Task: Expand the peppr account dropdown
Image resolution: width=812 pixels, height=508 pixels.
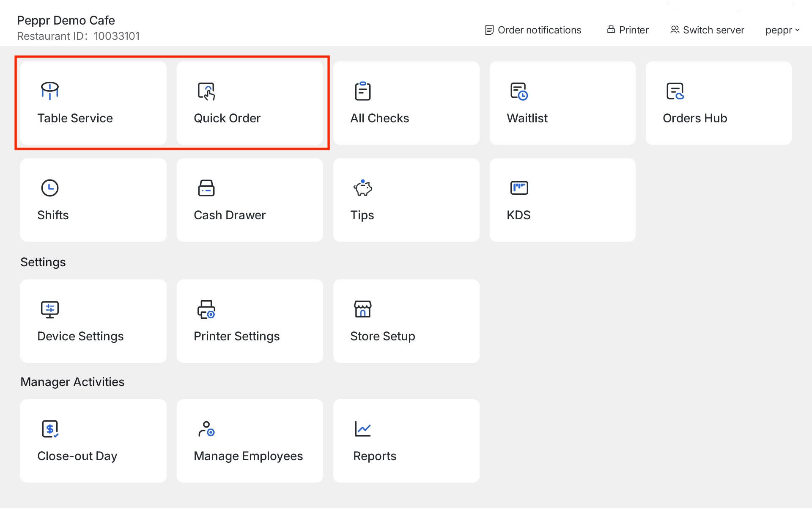Action: pyautogui.click(x=782, y=30)
